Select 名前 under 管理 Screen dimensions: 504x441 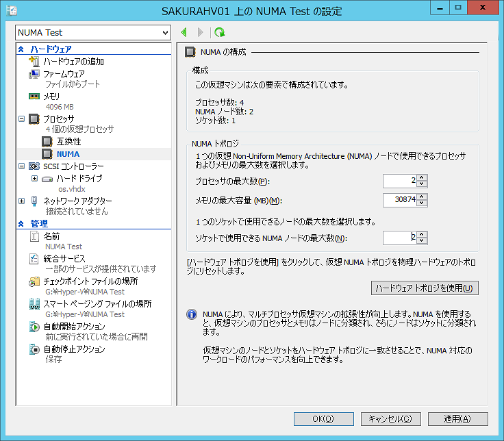(x=52, y=236)
